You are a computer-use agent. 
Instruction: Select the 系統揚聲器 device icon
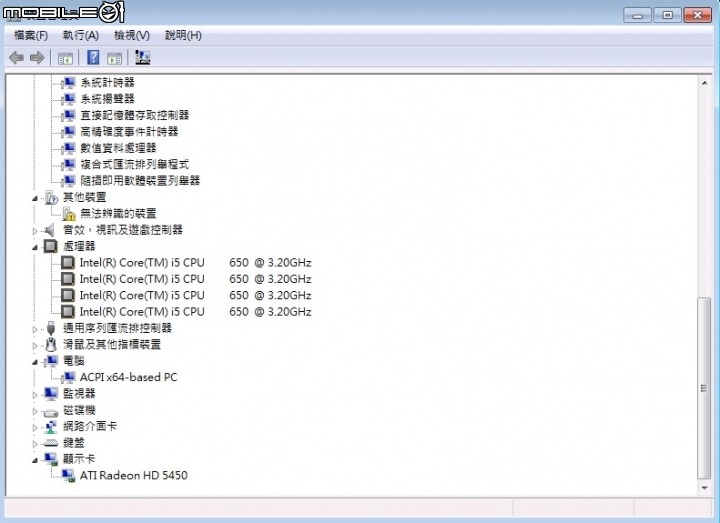(69, 99)
